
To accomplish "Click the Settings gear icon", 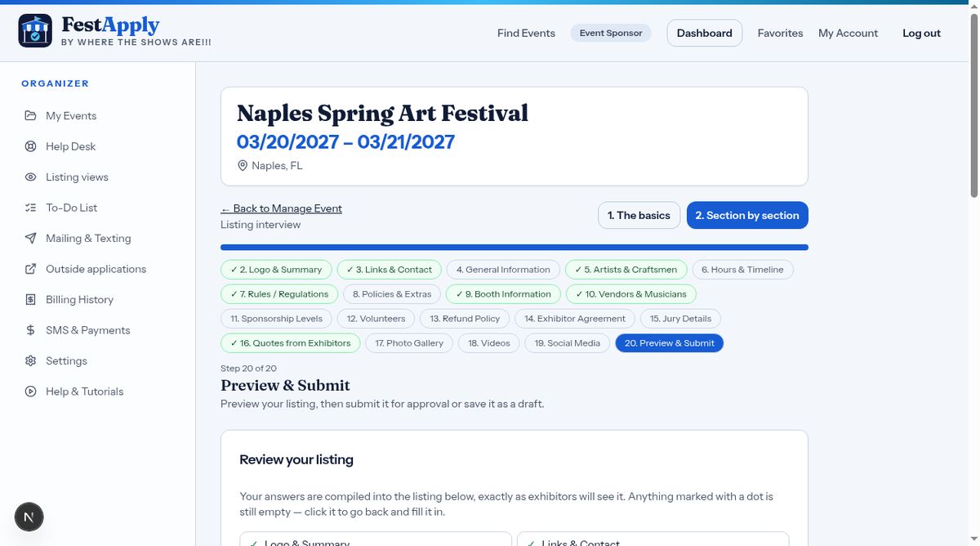I will click(30, 360).
